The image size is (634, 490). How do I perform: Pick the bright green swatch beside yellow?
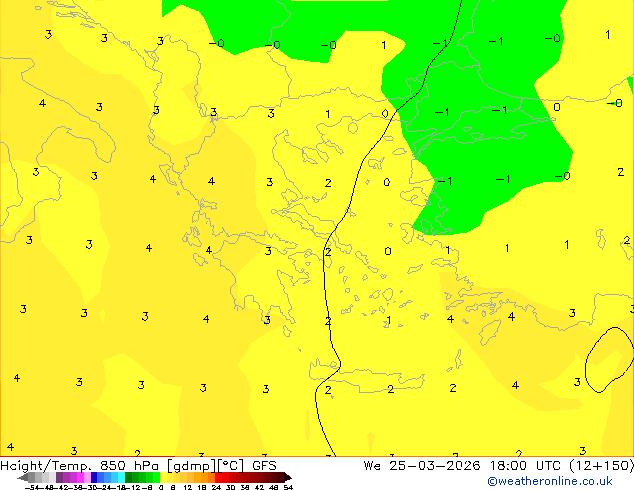[x=156, y=477]
